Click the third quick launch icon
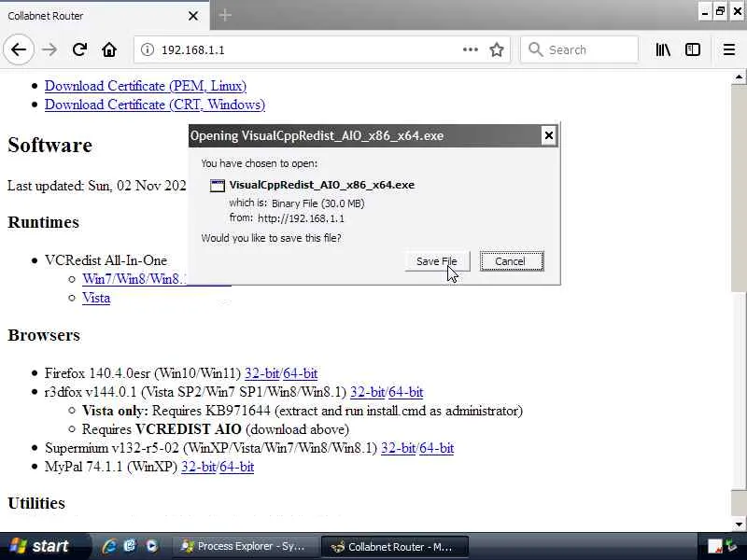 point(151,546)
